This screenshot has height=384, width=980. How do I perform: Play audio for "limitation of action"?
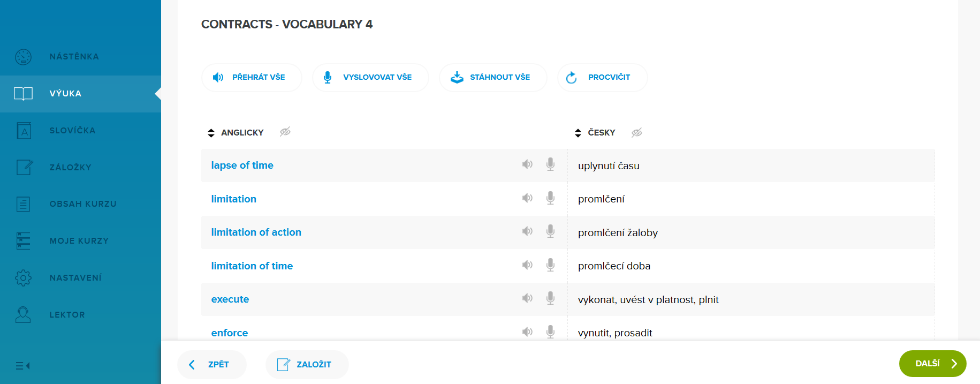[x=527, y=231]
